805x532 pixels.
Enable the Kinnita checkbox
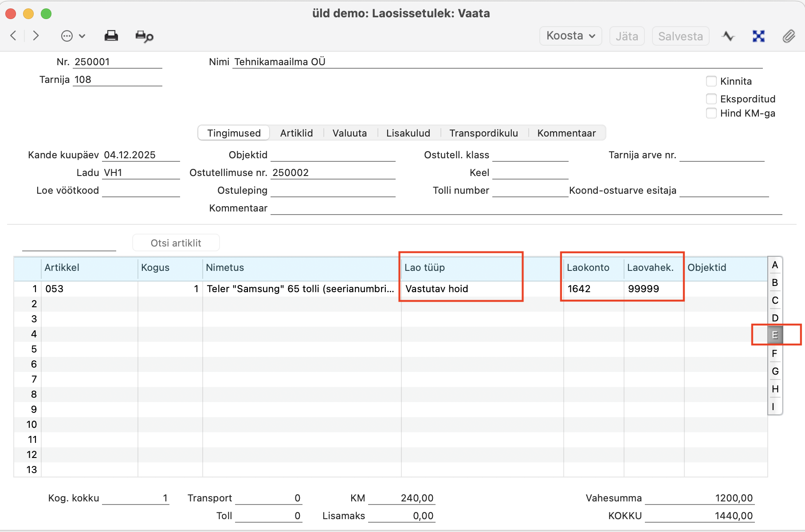[711, 81]
